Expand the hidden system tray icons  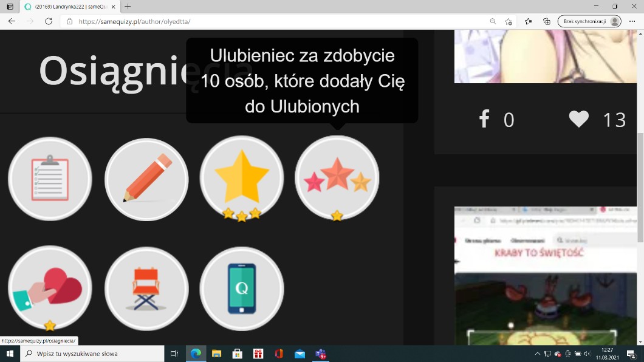coord(537,353)
